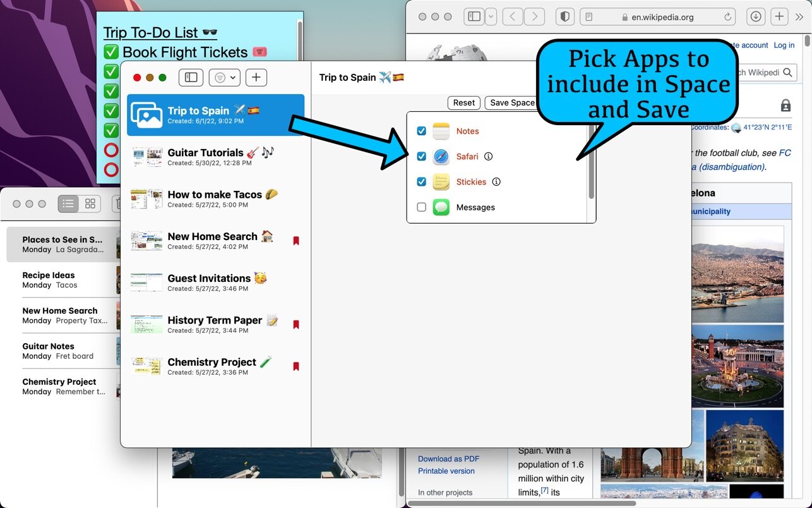The image size is (812, 508).
Task: Expand the Safari sidebar dropdown chevron
Action: click(x=491, y=17)
